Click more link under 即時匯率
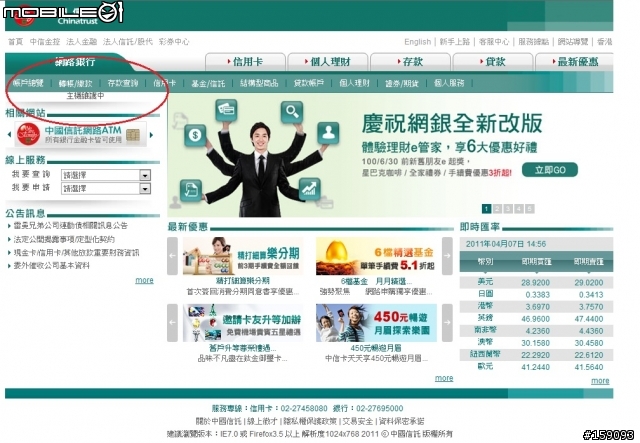 [x=600, y=381]
